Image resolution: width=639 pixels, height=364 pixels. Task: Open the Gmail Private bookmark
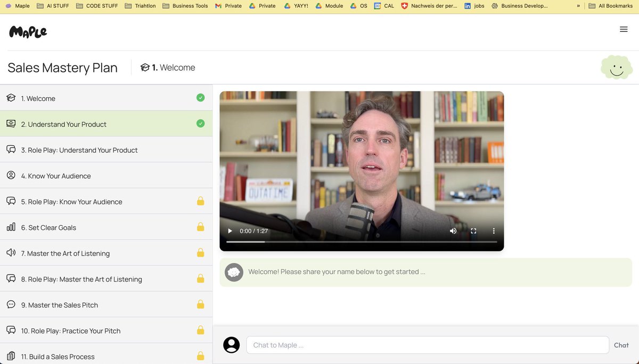(x=228, y=6)
